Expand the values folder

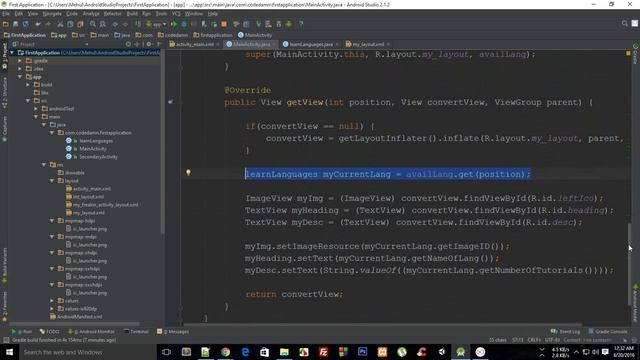52,300
